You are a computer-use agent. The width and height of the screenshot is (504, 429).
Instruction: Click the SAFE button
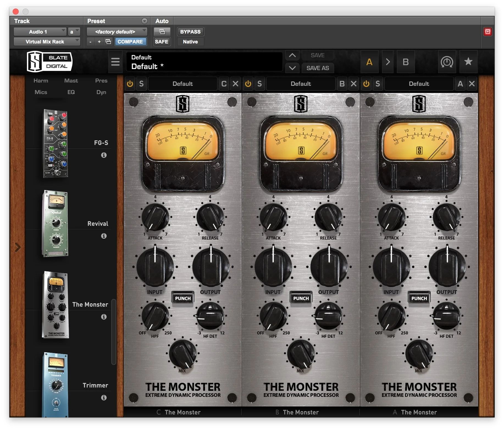click(x=162, y=42)
